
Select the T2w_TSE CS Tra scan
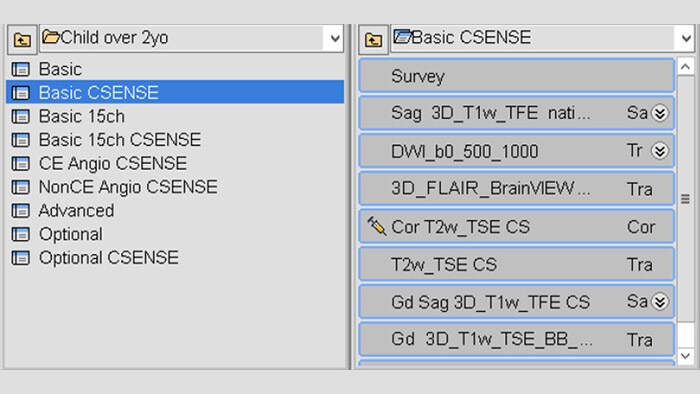pyautogui.click(x=517, y=264)
